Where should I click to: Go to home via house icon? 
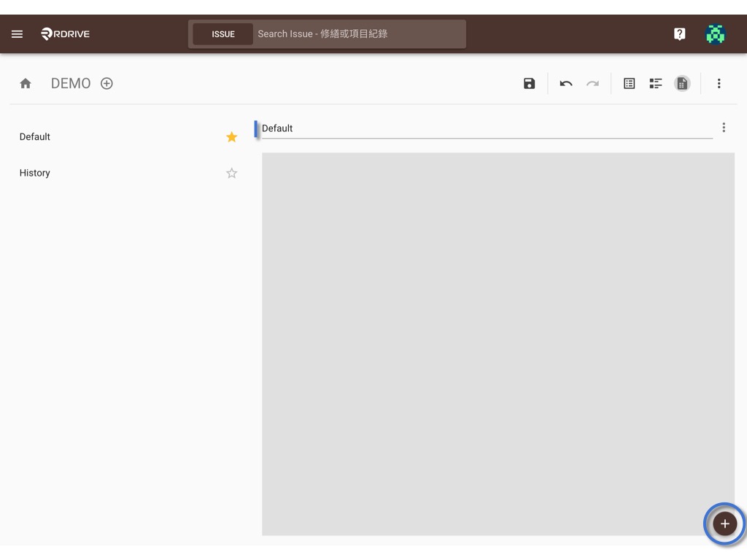point(26,83)
